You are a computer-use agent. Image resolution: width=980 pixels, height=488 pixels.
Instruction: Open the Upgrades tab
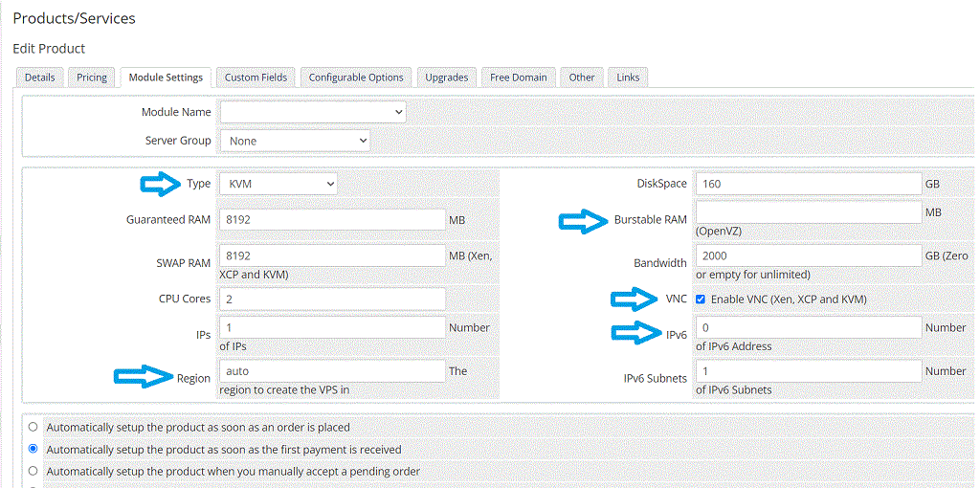(x=447, y=78)
